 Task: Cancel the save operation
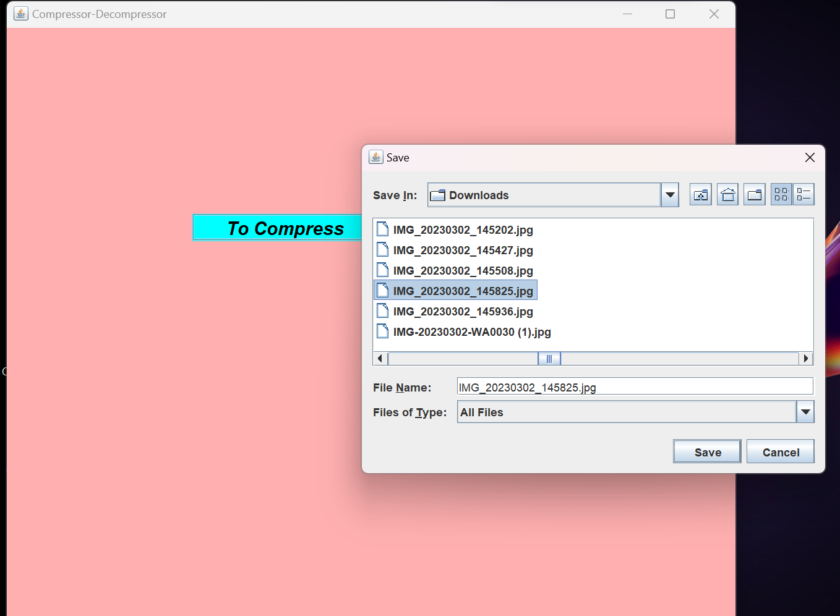click(x=780, y=451)
